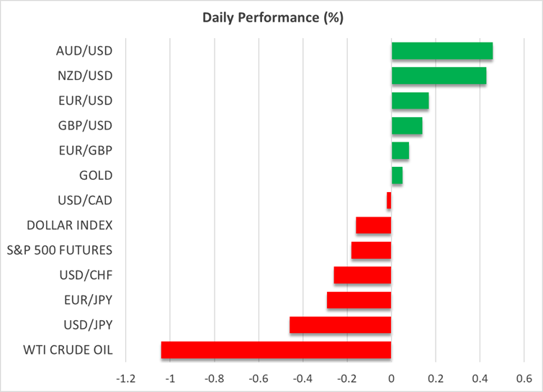Click the USD/CHF red bar

[x=362, y=275]
